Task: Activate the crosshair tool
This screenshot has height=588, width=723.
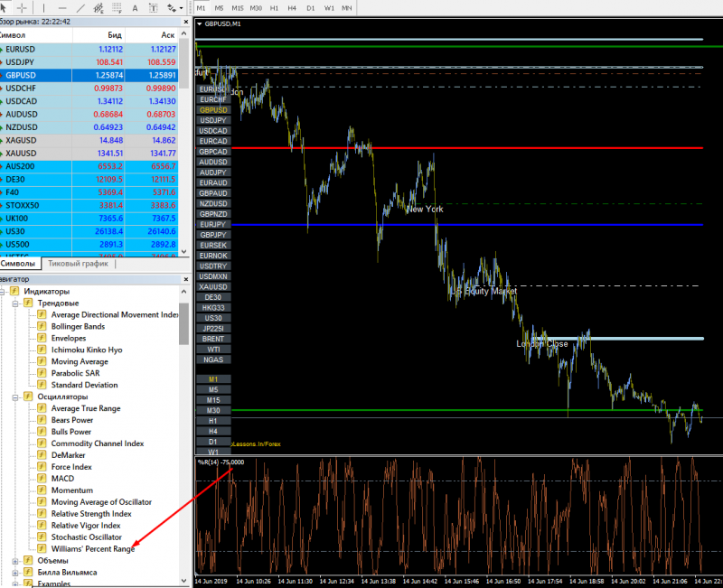Action: coord(22,8)
